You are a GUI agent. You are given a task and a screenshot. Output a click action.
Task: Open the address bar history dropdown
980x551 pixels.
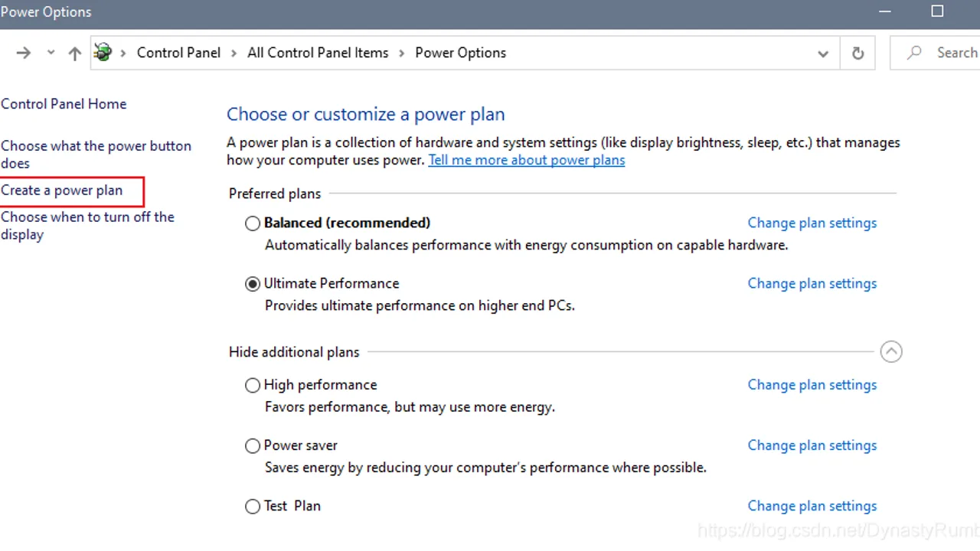[823, 54]
